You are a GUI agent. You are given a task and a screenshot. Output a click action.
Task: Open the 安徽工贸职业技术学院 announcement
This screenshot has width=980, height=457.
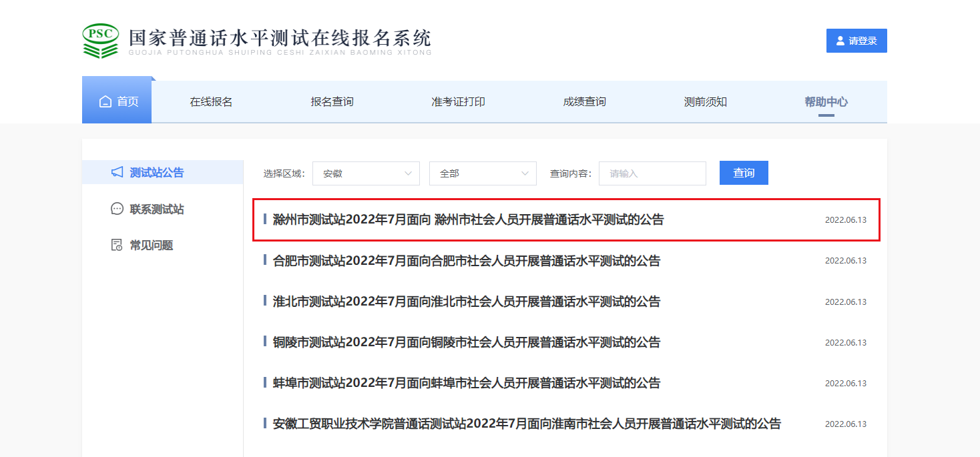527,424
